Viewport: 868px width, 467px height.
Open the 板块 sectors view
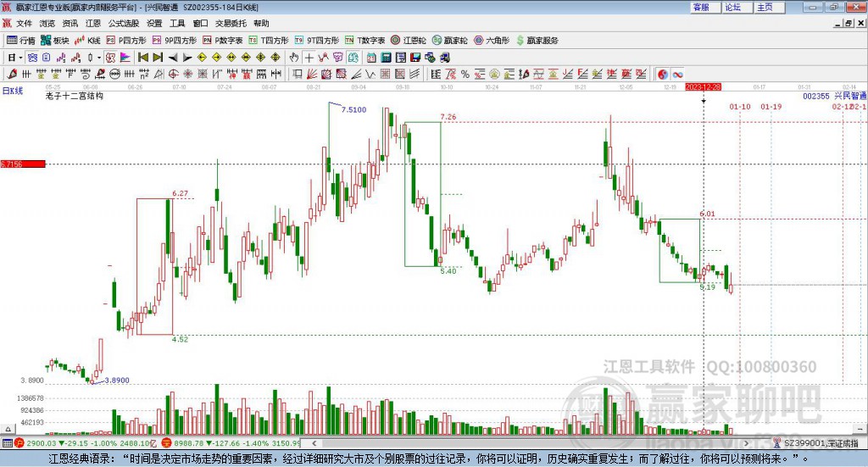(x=55, y=41)
